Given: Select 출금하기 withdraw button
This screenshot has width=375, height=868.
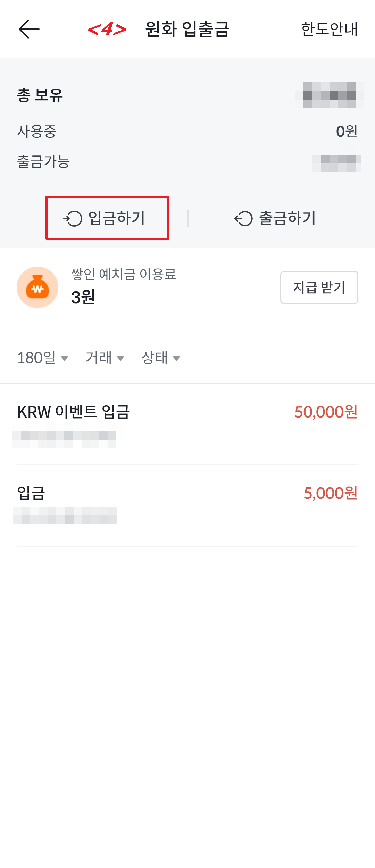Looking at the screenshot, I should (x=275, y=218).
